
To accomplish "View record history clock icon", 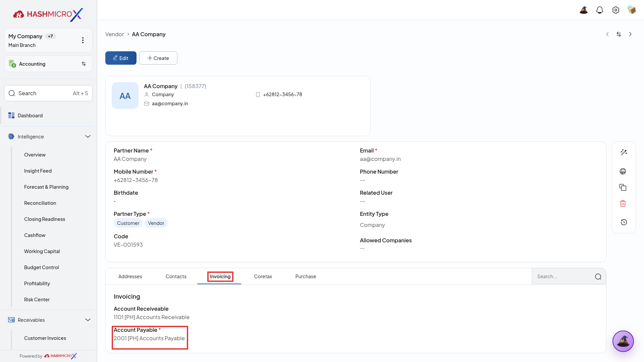I will click(624, 222).
